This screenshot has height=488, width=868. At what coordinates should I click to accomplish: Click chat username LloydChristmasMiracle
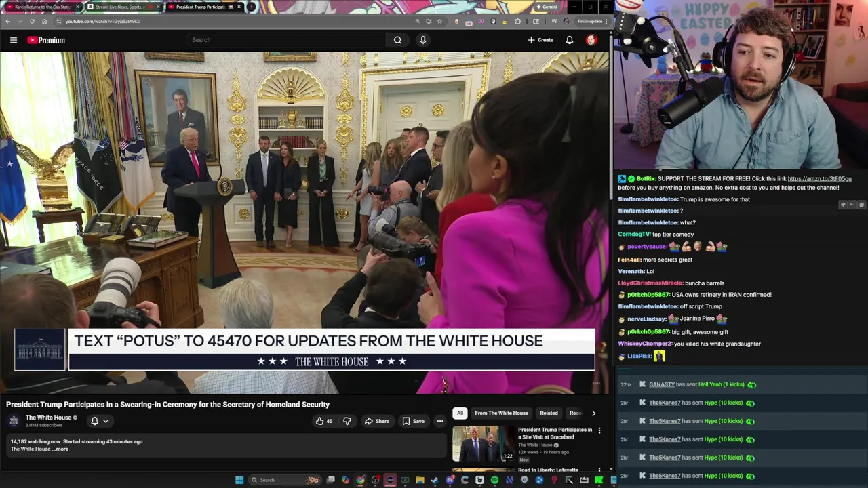(x=650, y=283)
